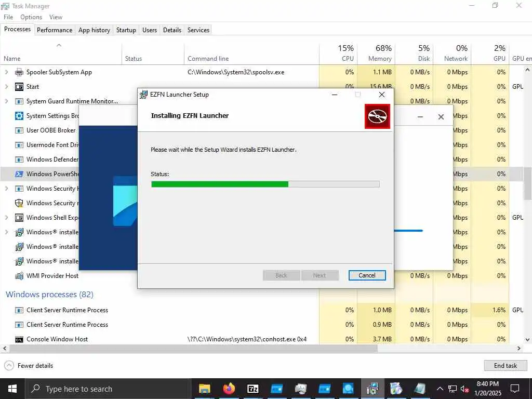The image size is (532, 399).
Task: Expand the Start process row
Action: point(6,87)
